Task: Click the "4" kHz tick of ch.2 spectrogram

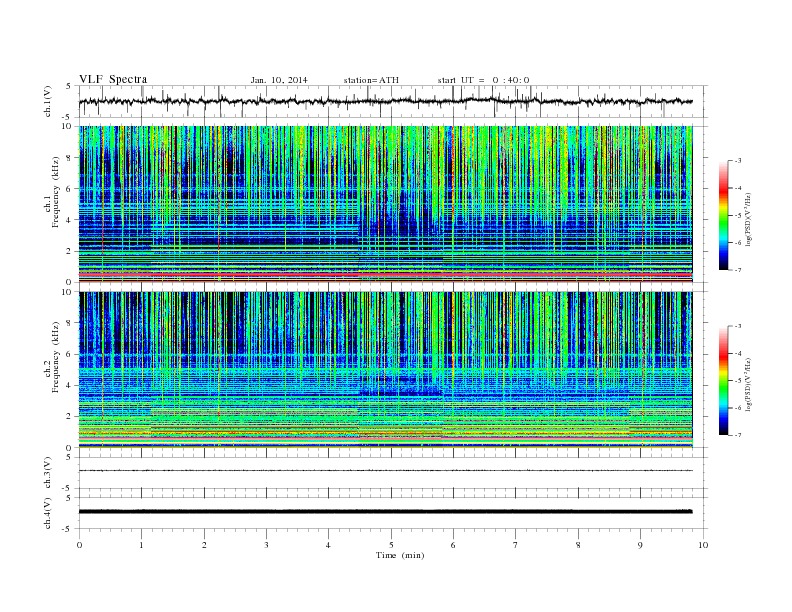Action: click(x=70, y=385)
